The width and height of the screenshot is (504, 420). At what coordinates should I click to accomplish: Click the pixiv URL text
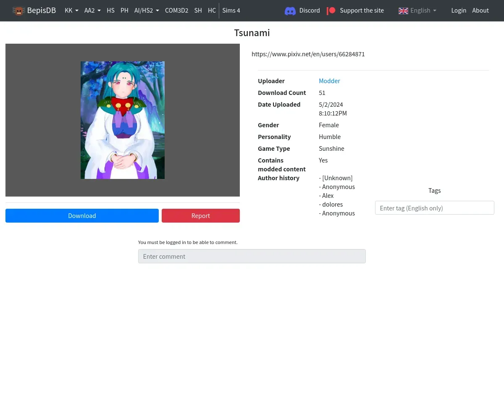(x=308, y=54)
